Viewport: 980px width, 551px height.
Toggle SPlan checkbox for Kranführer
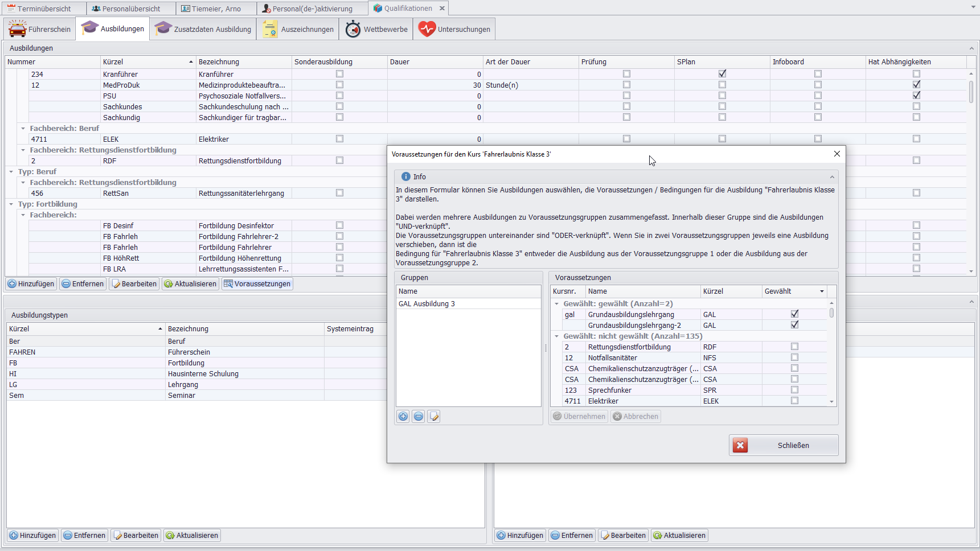tap(722, 74)
